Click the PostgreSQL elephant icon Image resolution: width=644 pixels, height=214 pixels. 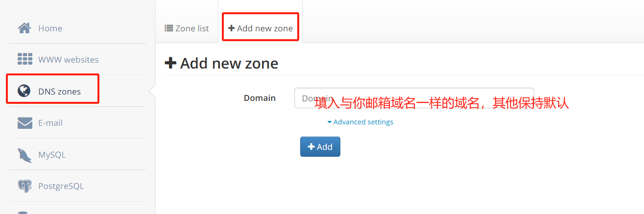(24, 186)
